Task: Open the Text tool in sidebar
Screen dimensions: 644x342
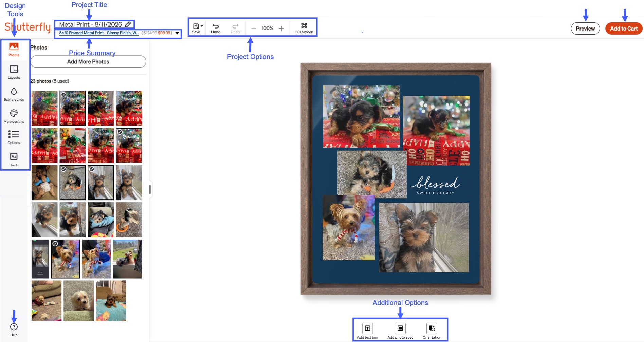Action: point(14,159)
